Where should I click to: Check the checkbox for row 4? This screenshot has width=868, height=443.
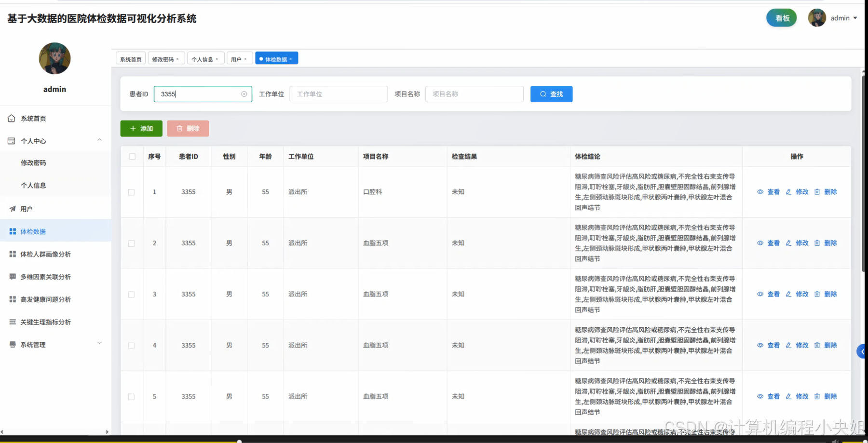[131, 346]
